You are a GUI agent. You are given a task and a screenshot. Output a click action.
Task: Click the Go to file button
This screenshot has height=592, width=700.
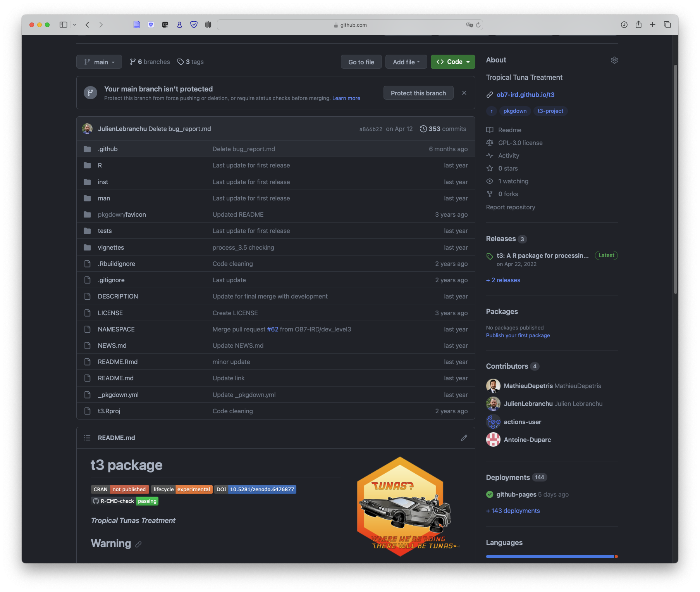[x=361, y=62]
